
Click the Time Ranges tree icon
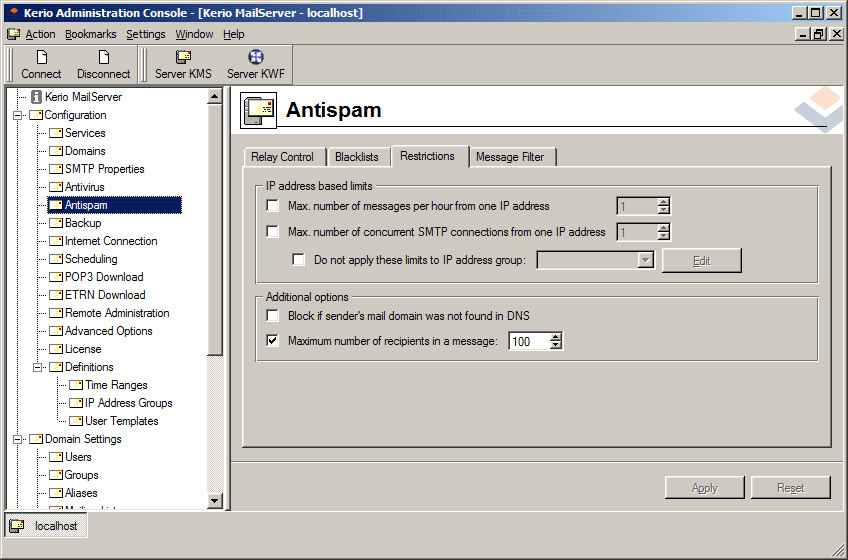point(76,385)
